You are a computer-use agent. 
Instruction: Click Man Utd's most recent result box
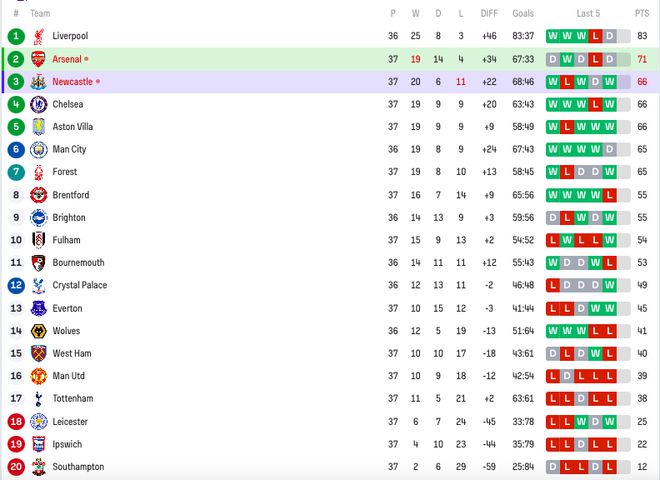coord(610,376)
